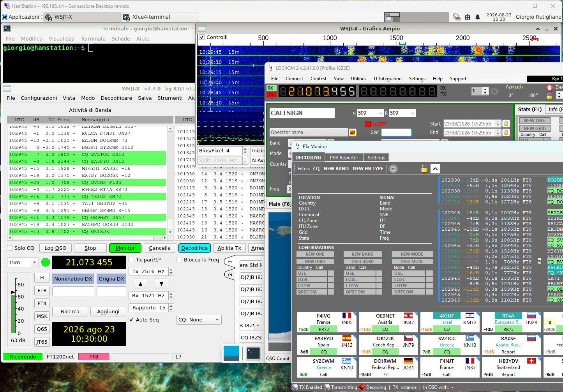Open the 15m band dropdown

coord(23,262)
